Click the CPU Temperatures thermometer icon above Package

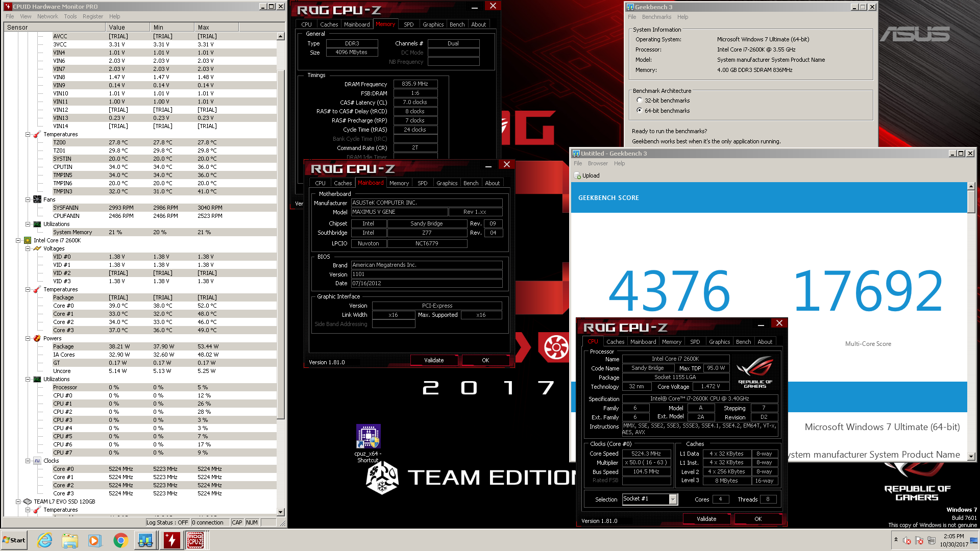(37, 289)
